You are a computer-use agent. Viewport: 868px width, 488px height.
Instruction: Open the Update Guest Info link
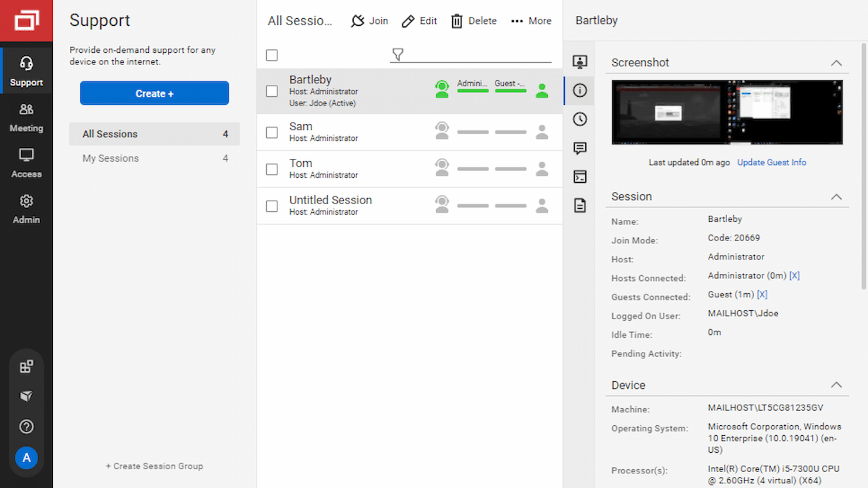click(771, 162)
